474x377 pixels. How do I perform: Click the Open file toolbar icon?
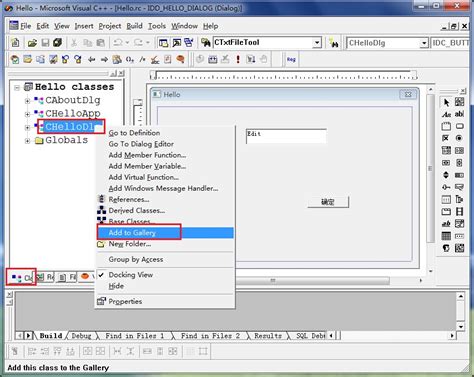pyautogui.click(x=32, y=43)
